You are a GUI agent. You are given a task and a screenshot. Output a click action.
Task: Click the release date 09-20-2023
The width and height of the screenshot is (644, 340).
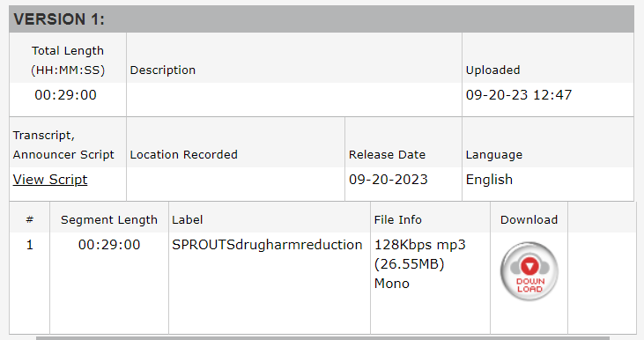click(x=389, y=180)
